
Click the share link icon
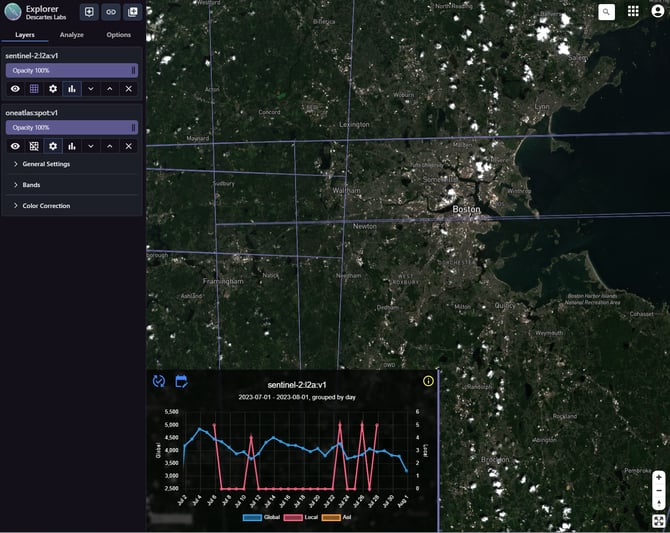[110, 12]
